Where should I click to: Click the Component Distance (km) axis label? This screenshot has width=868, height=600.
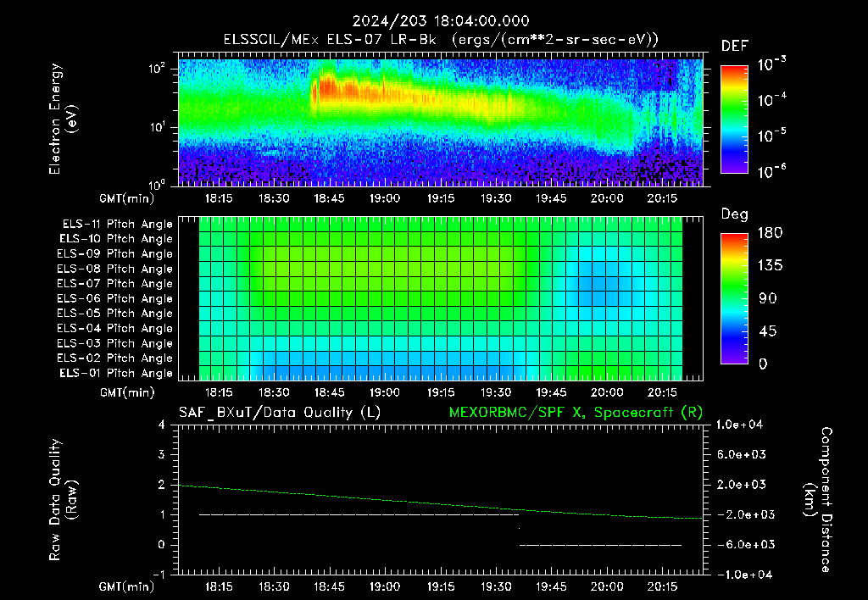(818, 500)
